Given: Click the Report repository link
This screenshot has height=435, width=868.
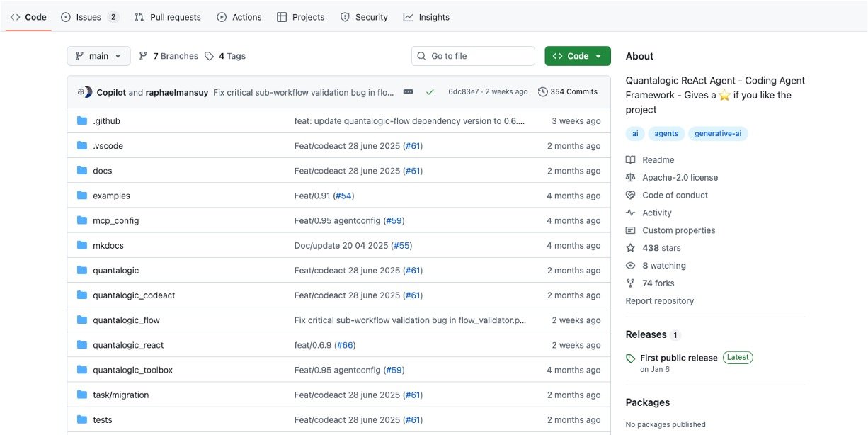Looking at the screenshot, I should 659,301.
